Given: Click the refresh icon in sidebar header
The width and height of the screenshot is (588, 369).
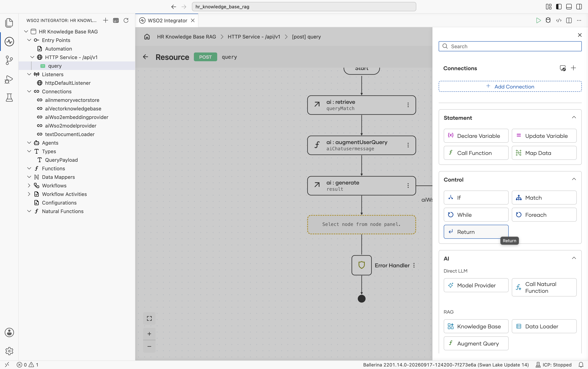Looking at the screenshot, I should (126, 20).
